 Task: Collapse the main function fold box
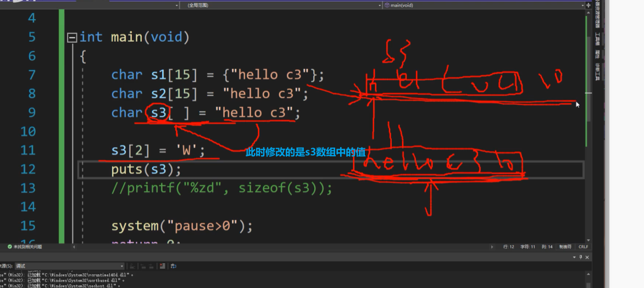[x=73, y=38]
